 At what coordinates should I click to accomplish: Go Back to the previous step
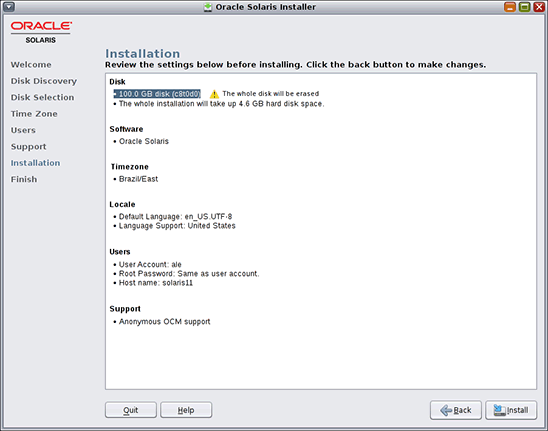(456, 410)
